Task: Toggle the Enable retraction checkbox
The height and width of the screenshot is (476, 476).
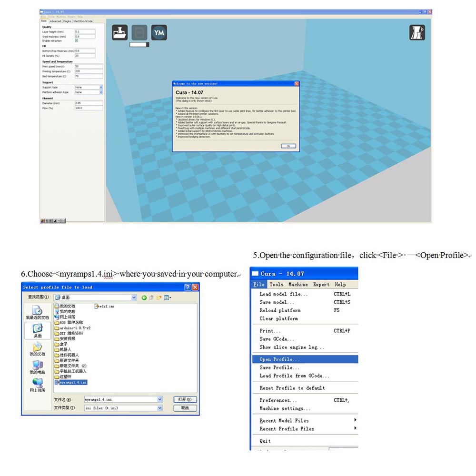Action: point(77,41)
